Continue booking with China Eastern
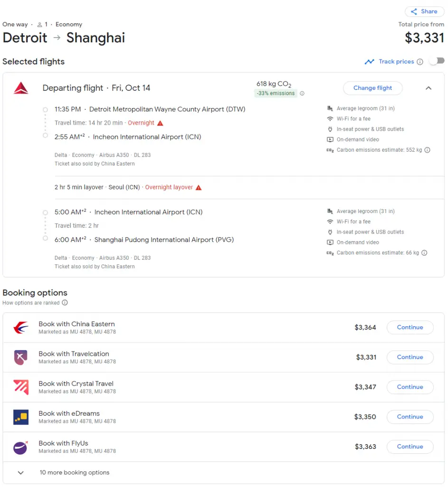Image resolution: width=448 pixels, height=487 pixels. (x=410, y=327)
